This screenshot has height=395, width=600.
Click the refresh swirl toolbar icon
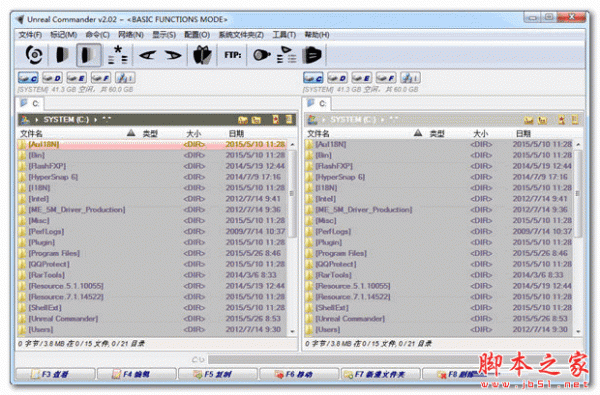point(34,55)
